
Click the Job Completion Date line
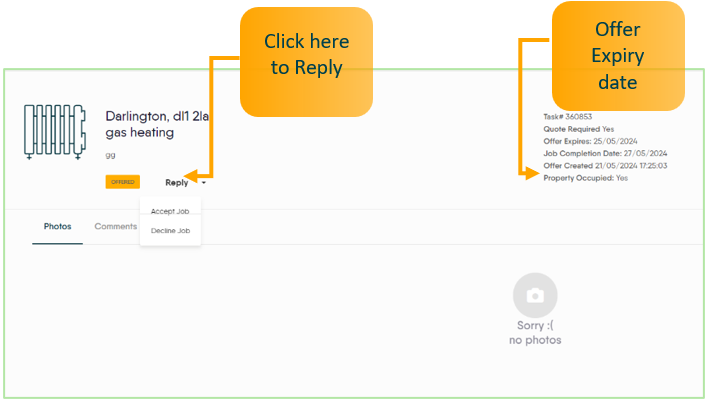604,153
